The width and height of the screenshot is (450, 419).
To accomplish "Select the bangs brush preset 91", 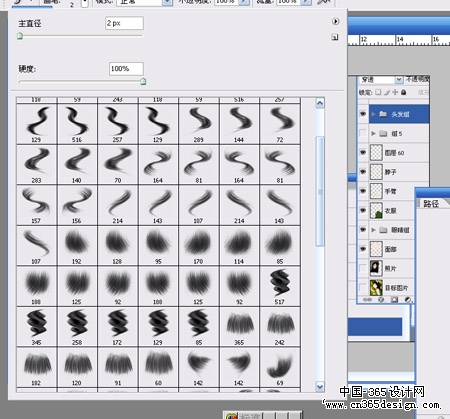I will click(118, 367).
